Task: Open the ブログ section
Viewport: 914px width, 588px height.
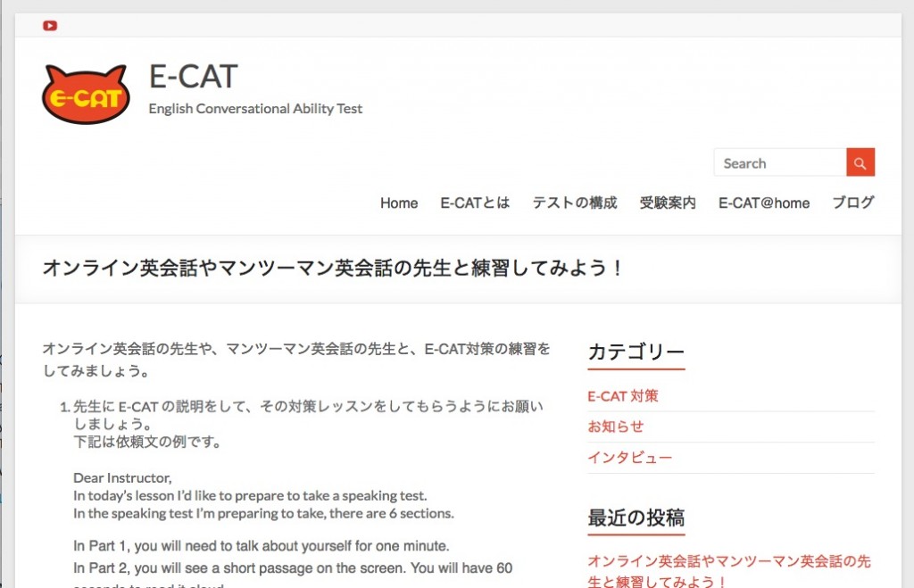Action: (x=852, y=203)
